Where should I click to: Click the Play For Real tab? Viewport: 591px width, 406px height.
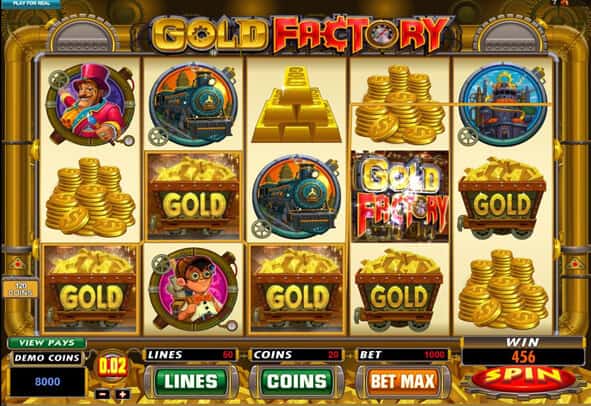(30, 4)
